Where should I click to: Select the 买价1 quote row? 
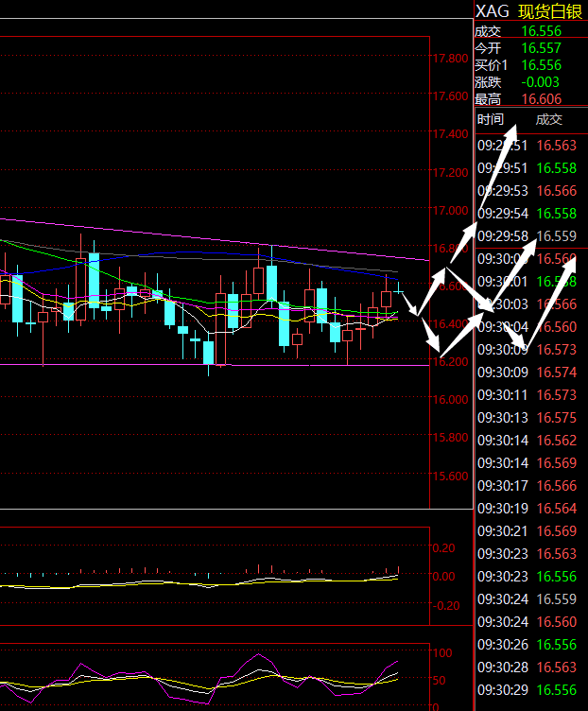point(529,65)
